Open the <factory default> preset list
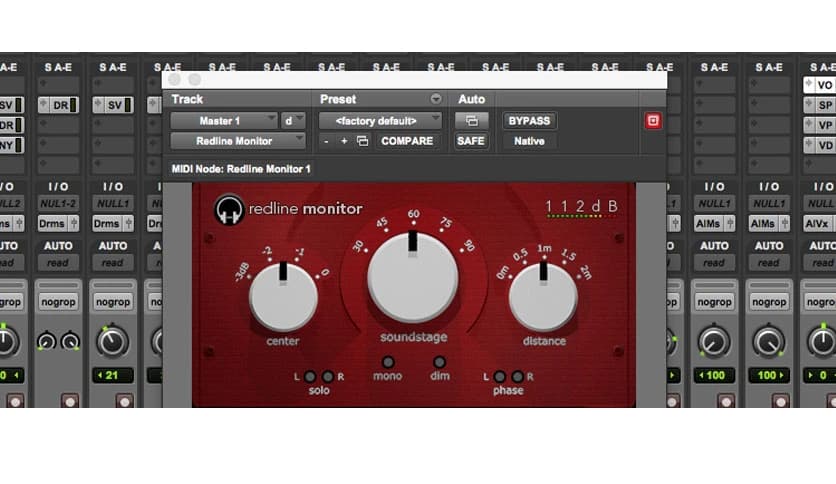This screenshot has height=484, width=836. [x=380, y=121]
